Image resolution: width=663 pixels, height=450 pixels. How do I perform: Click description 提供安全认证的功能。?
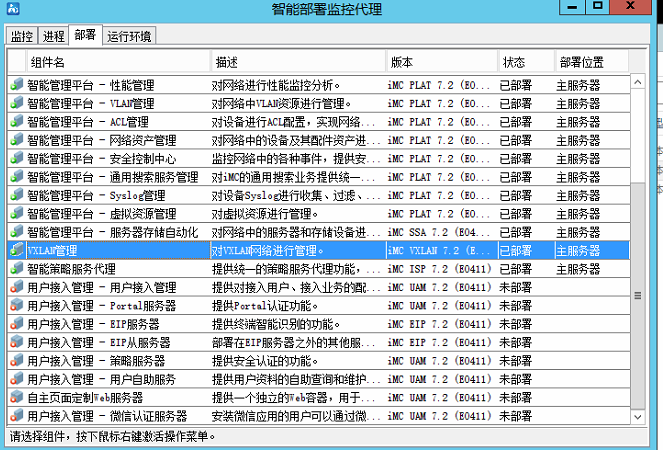[265, 361]
